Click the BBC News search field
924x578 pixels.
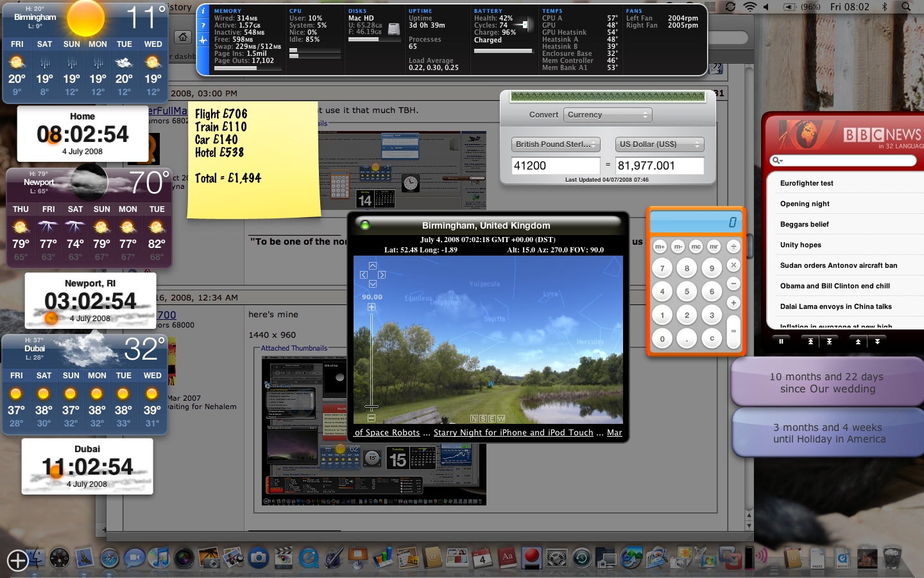843,161
